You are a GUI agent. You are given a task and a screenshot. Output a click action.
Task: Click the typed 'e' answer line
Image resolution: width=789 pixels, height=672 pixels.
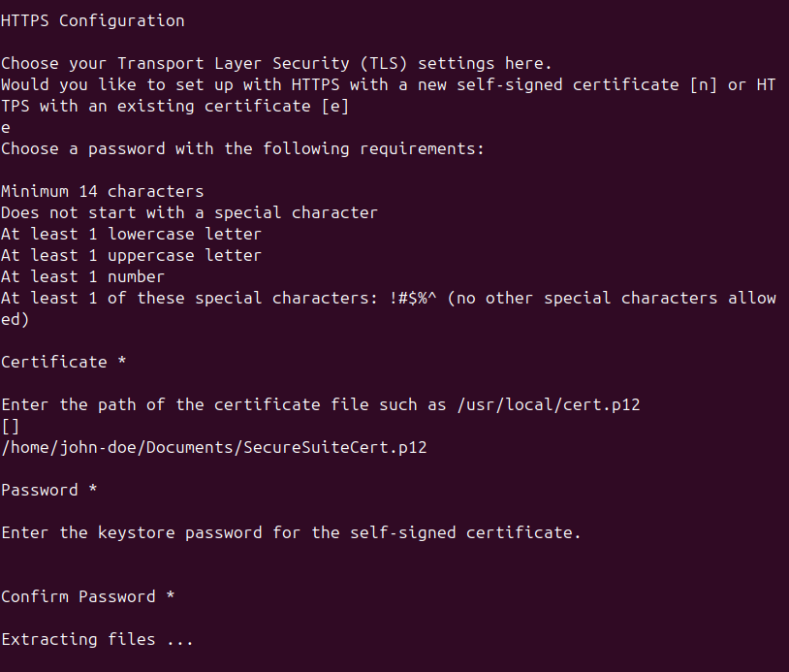(x=6, y=128)
